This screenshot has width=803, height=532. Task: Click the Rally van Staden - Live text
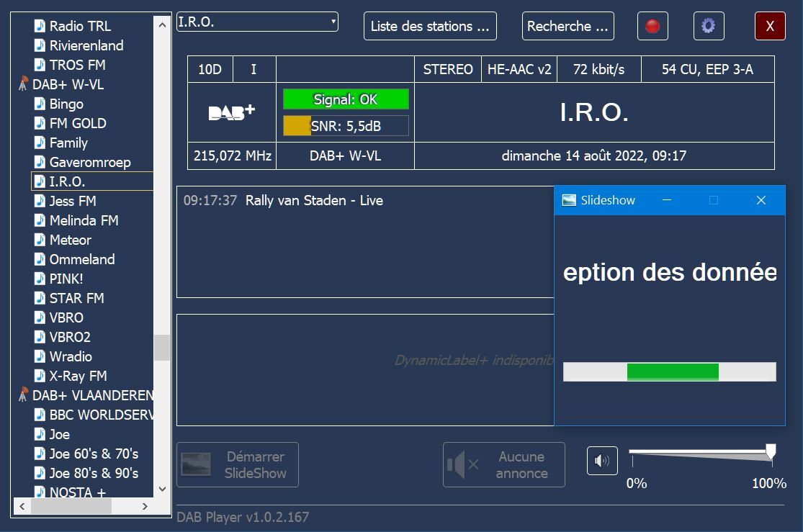point(314,200)
